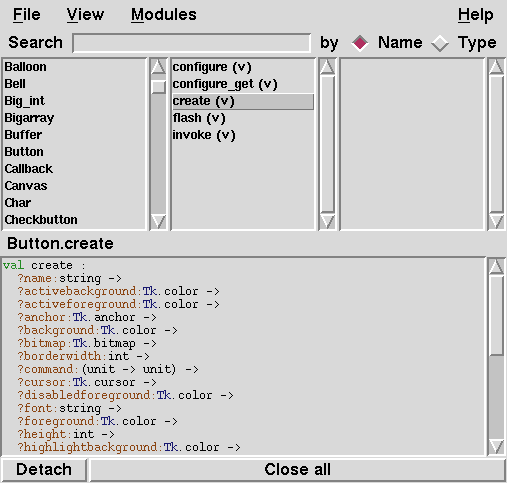507x483 pixels.
Task: Click the signature pane scroll-up arrow
Action: pos(496,266)
